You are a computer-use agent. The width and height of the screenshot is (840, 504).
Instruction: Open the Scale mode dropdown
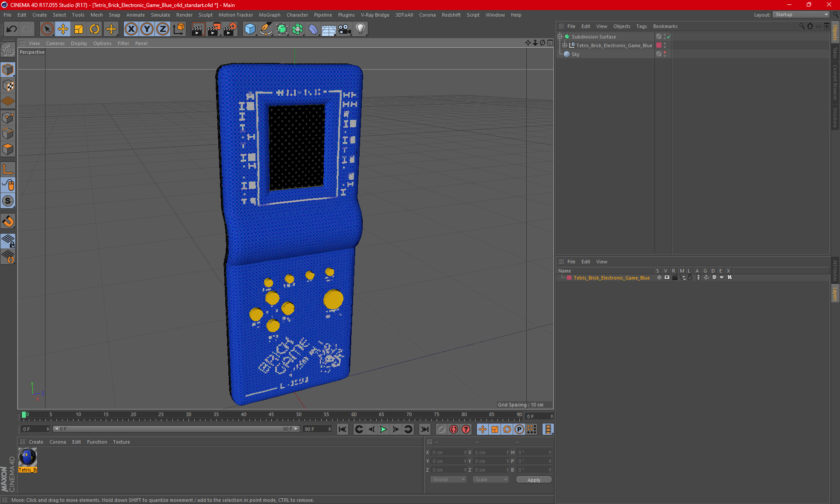click(x=491, y=480)
